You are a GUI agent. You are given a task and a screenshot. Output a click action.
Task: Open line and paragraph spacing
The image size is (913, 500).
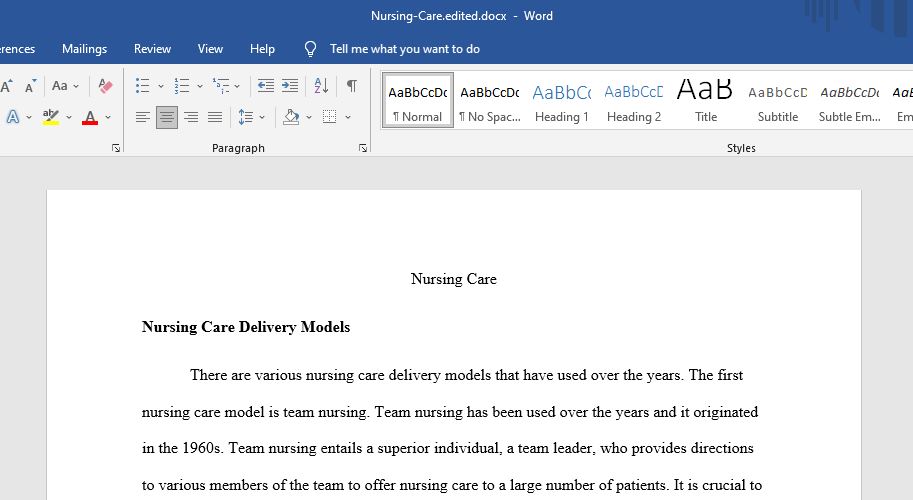(246, 117)
